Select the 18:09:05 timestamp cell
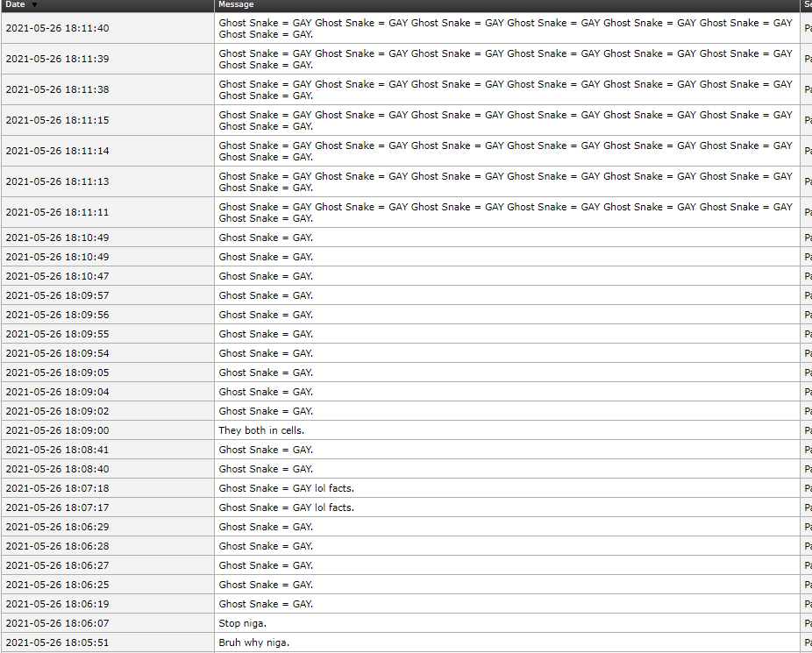 pos(58,373)
